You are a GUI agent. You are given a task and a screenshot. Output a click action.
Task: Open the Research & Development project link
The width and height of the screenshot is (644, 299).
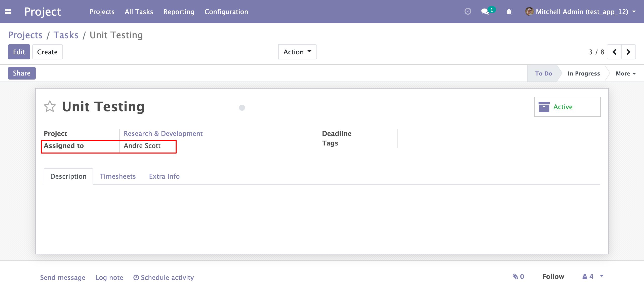(x=163, y=134)
